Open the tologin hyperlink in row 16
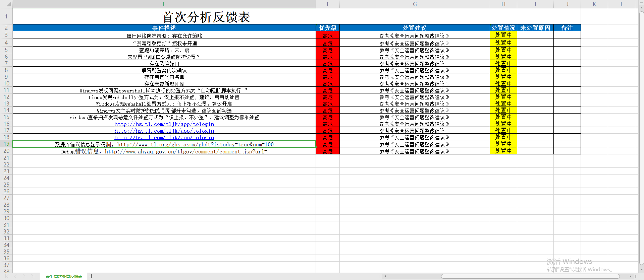 164,124
